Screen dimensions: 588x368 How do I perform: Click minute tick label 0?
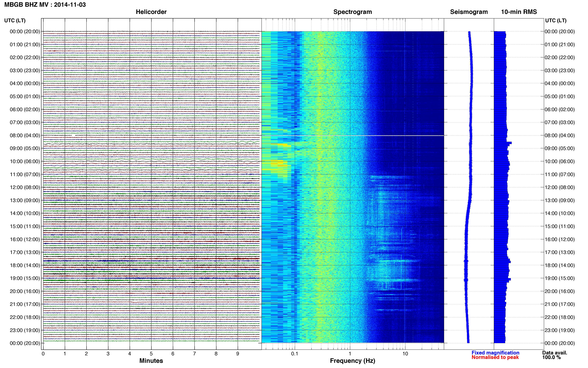[x=43, y=354]
